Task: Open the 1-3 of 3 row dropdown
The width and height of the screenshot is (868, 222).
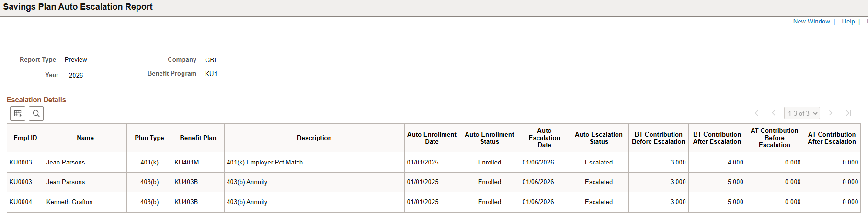Action: [x=802, y=113]
